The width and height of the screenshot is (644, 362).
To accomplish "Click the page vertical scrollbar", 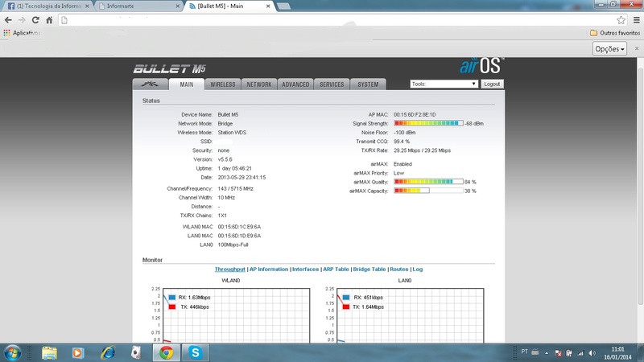I will pos(640,185).
